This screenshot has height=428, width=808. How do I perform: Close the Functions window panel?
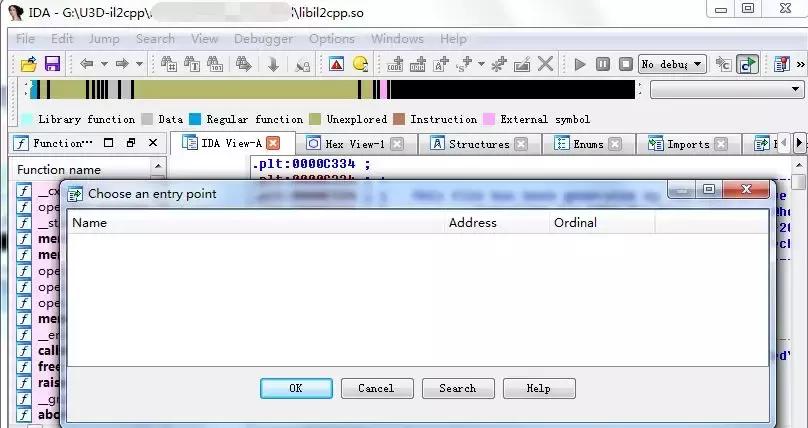click(153, 143)
